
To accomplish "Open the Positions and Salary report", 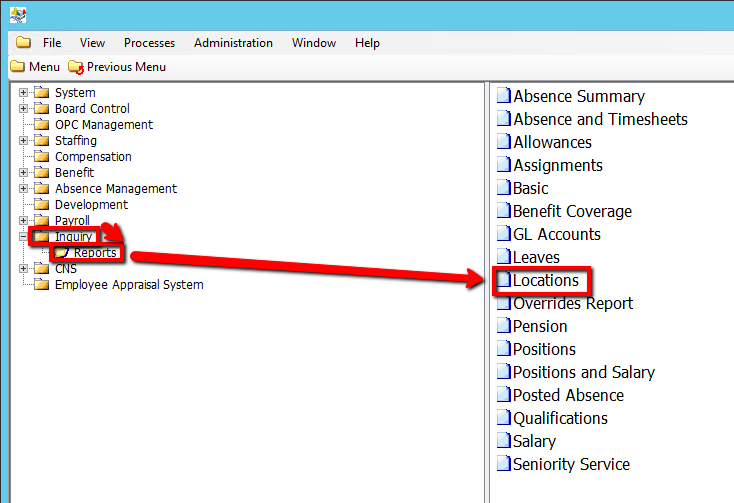I will point(583,373).
